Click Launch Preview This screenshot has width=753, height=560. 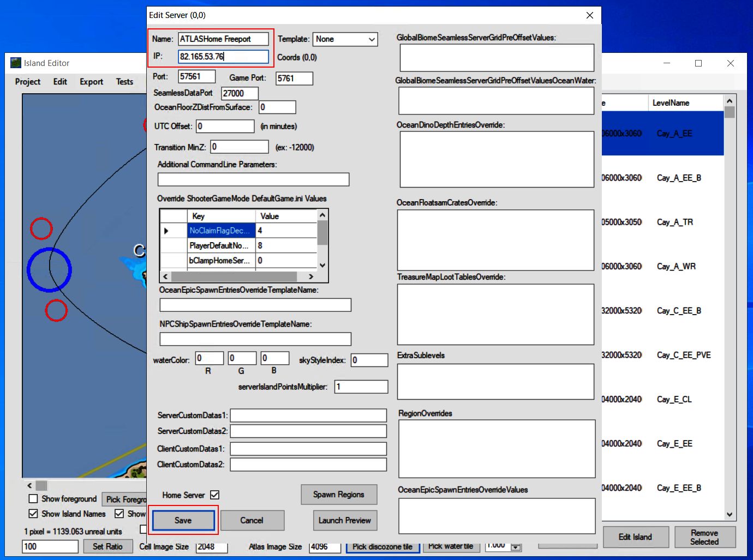coord(344,520)
